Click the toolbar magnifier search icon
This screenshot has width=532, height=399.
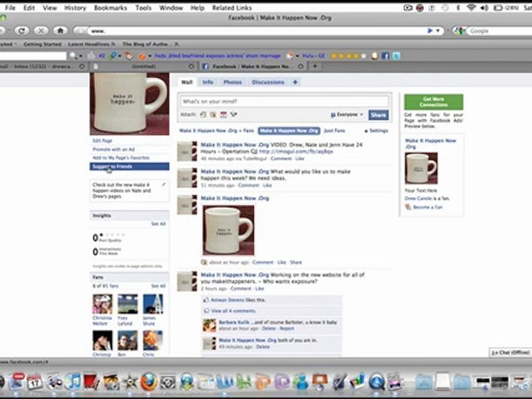pos(73,56)
